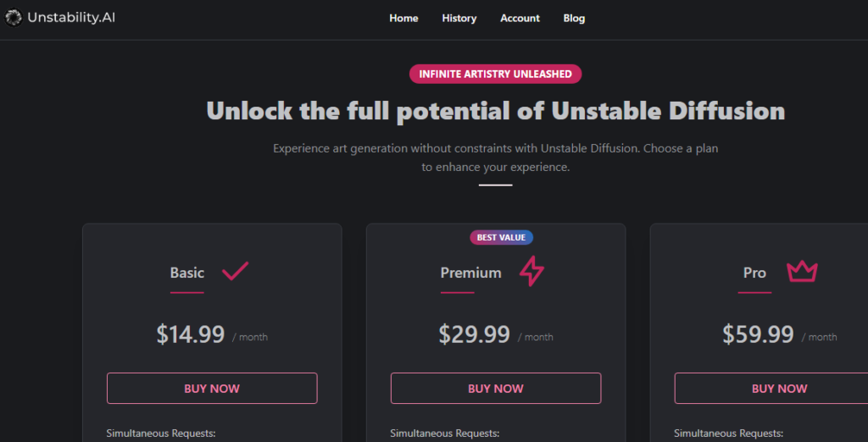Select the $29.99 per month price

tap(496, 334)
